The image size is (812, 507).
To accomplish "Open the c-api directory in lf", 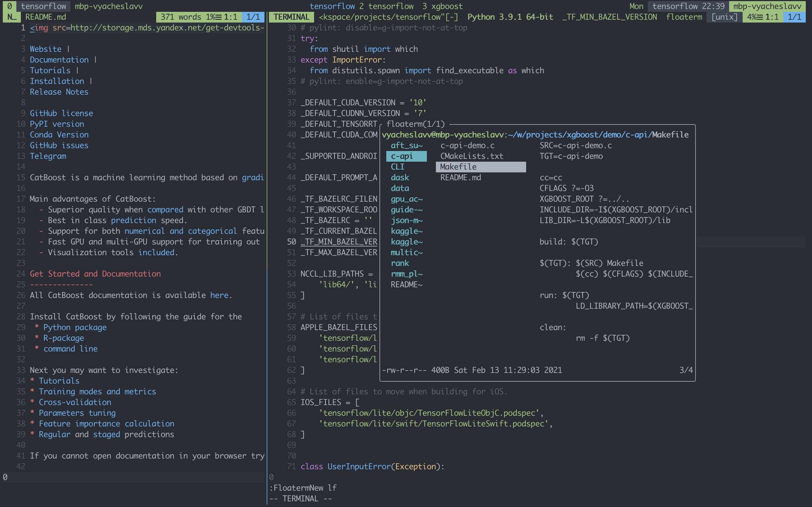I will coord(402,156).
